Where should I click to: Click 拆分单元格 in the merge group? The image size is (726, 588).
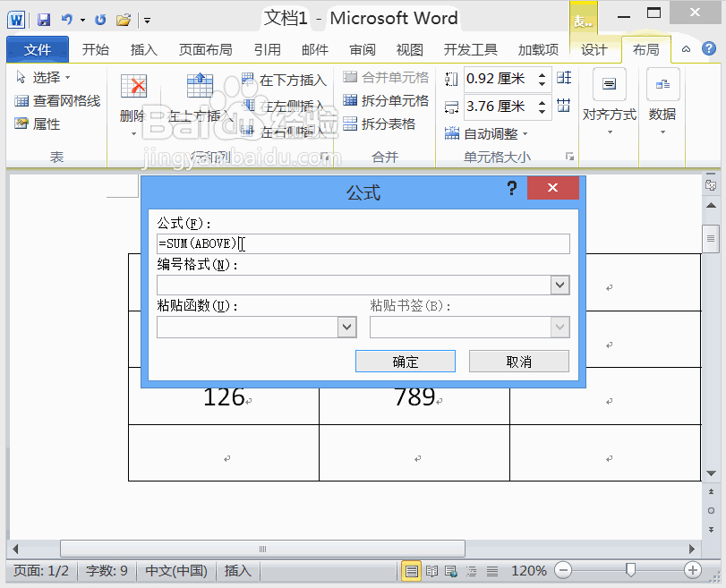click(386, 100)
